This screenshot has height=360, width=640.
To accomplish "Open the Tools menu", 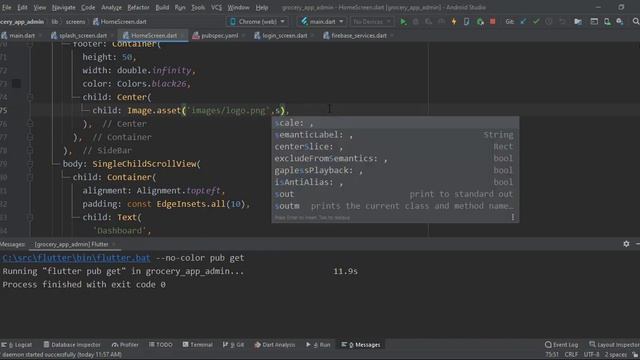I will pyautogui.click(x=198, y=7).
